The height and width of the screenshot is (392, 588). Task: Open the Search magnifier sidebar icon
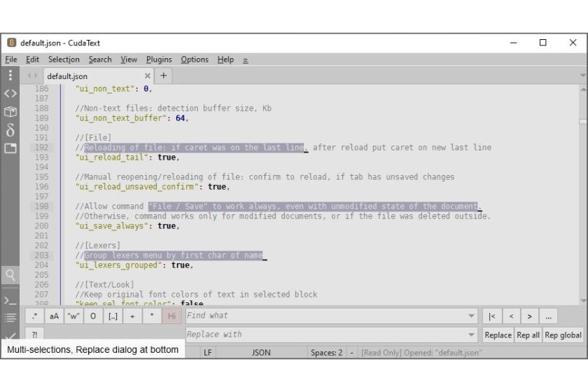10,275
